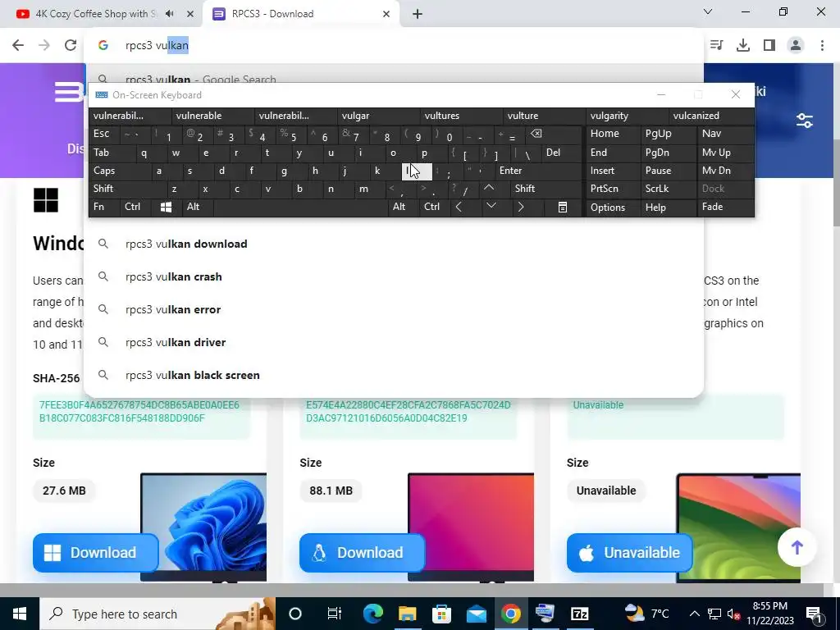Viewport: 840px width, 630px height.
Task: Close the RPCS3 - Download tab
Action: click(x=386, y=14)
